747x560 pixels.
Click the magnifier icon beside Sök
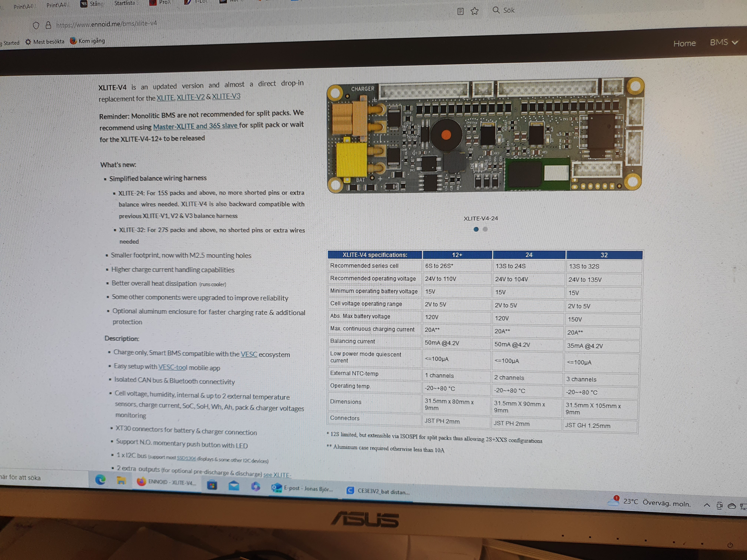click(x=496, y=10)
